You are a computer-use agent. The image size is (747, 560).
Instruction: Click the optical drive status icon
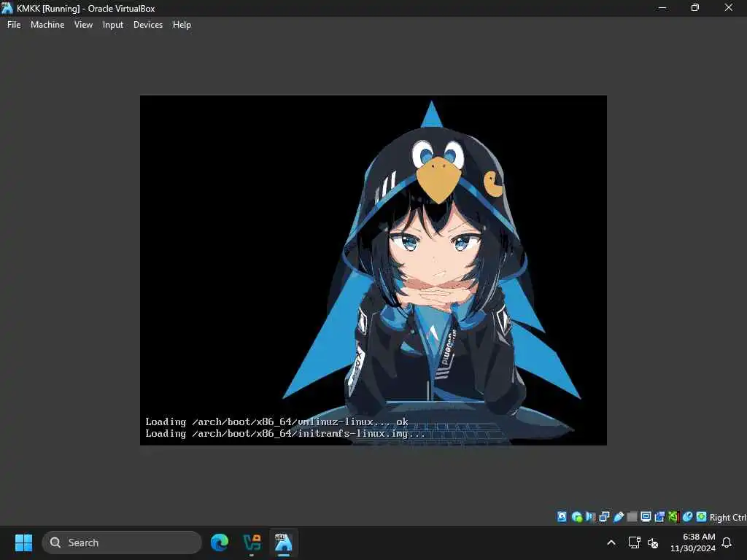click(576, 517)
